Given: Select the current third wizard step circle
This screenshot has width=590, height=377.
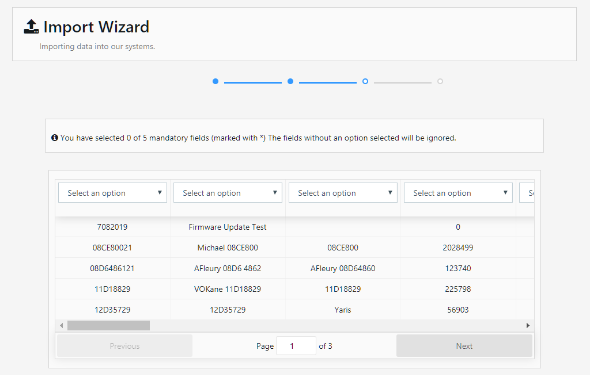Looking at the screenshot, I should [x=365, y=81].
